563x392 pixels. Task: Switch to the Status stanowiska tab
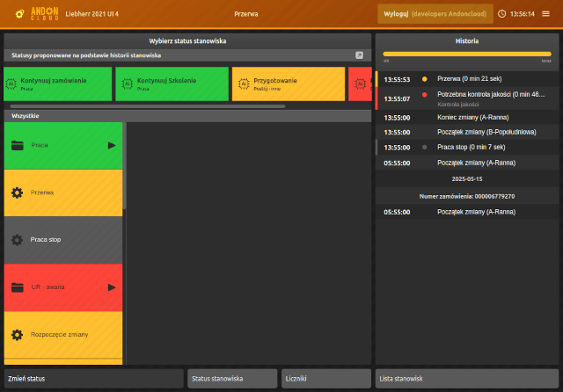[x=232, y=379]
